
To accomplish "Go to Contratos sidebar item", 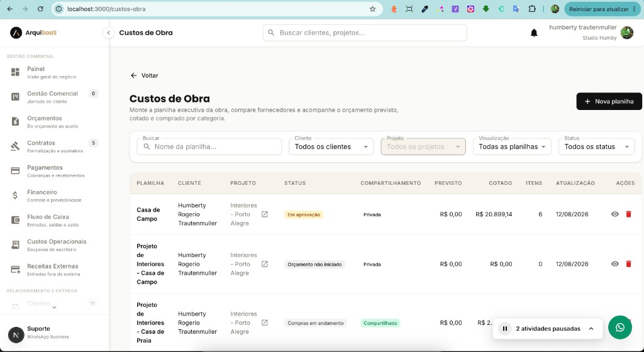I will [x=54, y=146].
